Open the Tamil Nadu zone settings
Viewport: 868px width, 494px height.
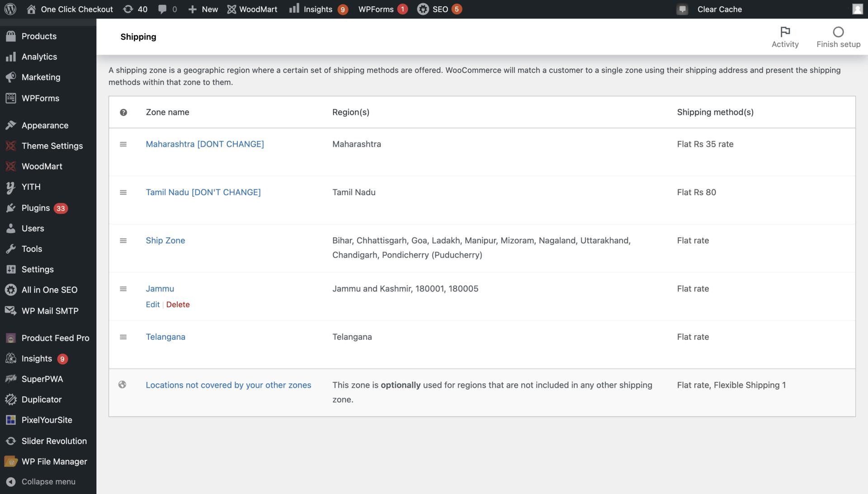coord(203,192)
